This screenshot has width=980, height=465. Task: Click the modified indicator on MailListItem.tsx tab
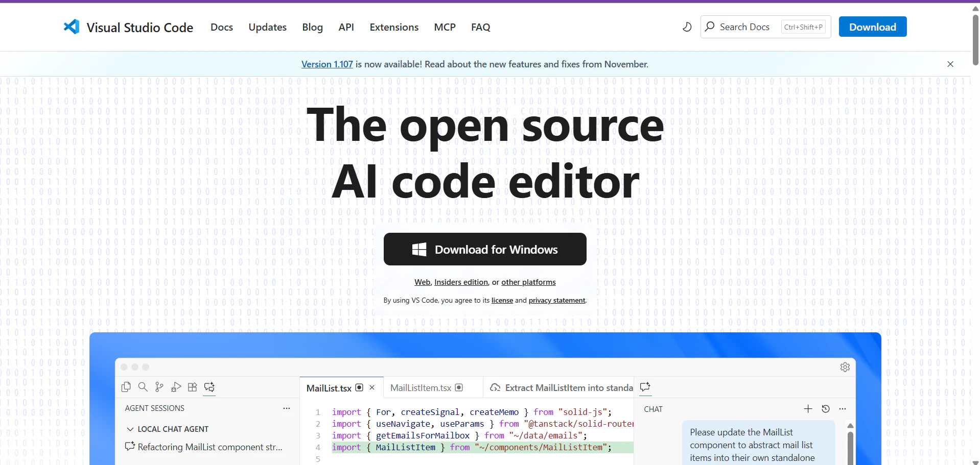point(459,387)
